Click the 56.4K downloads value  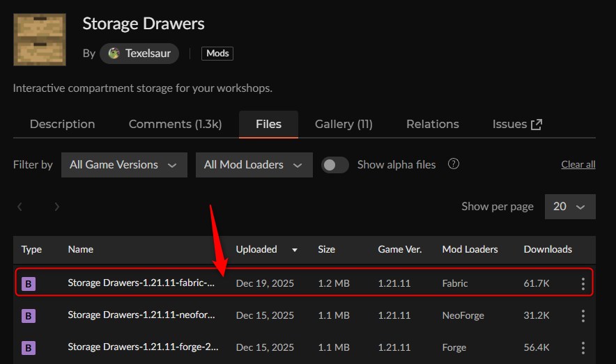point(537,347)
